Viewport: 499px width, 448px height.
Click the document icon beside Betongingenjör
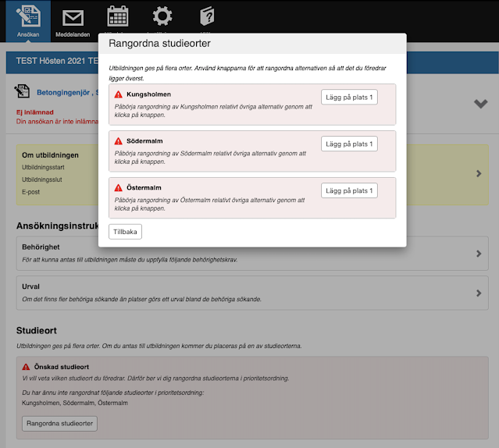[23, 92]
